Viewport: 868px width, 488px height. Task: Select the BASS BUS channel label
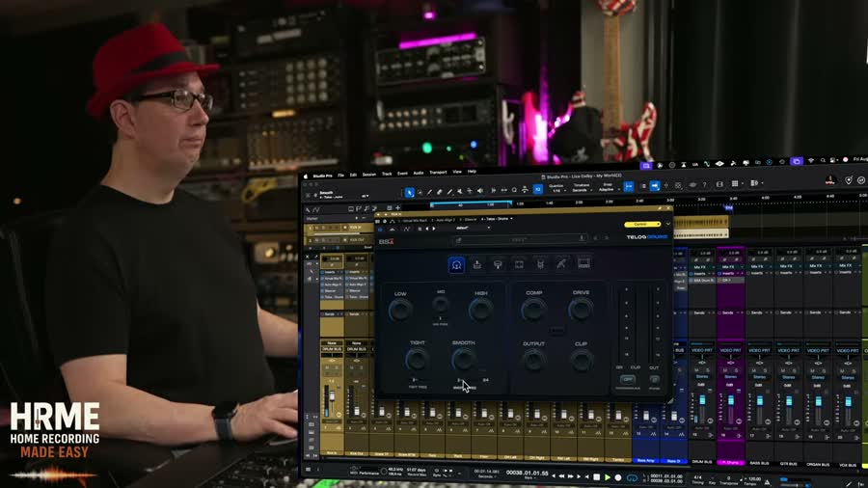pos(759,463)
